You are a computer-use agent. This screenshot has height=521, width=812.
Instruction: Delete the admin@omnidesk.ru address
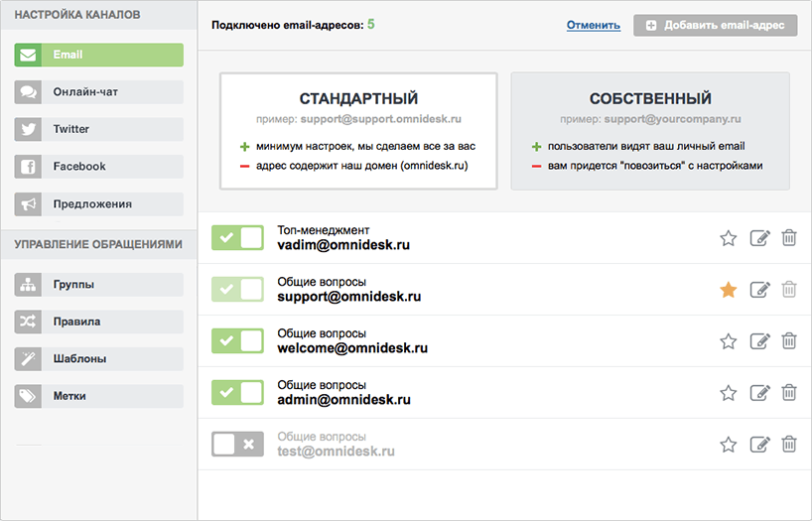pyautogui.click(x=789, y=393)
